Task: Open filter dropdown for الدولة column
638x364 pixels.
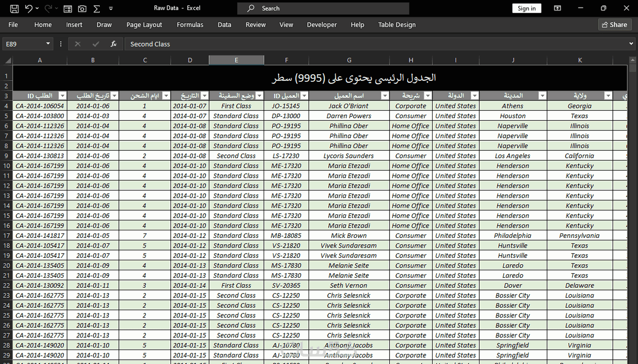Action: click(474, 96)
